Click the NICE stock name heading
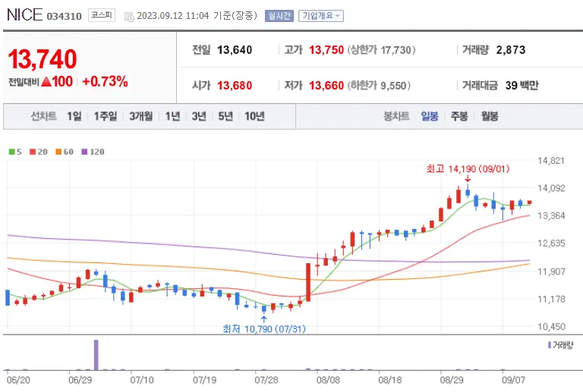This screenshot has height=392, width=583. pyautogui.click(x=24, y=15)
